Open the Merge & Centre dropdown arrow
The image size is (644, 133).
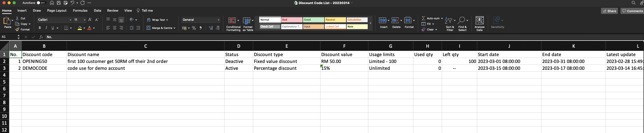click(x=174, y=28)
